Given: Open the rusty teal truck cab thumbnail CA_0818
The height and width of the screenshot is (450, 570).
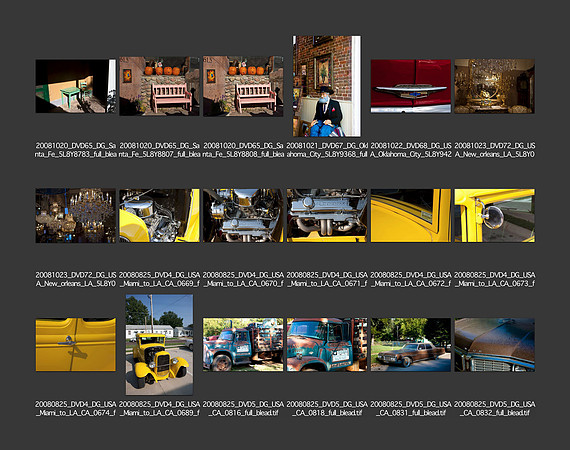Looking at the screenshot, I should tap(327, 345).
